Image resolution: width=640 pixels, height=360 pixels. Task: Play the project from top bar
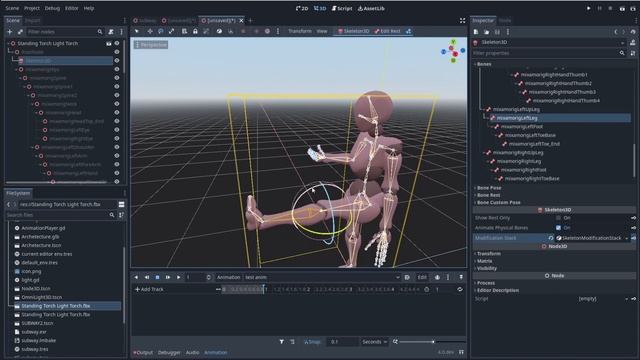(589, 8)
